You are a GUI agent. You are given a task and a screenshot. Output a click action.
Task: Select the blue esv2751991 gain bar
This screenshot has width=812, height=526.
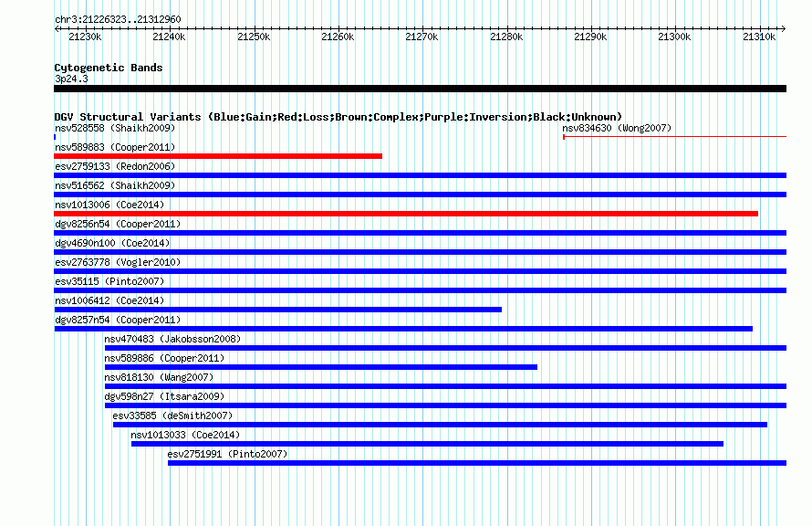pos(477,463)
